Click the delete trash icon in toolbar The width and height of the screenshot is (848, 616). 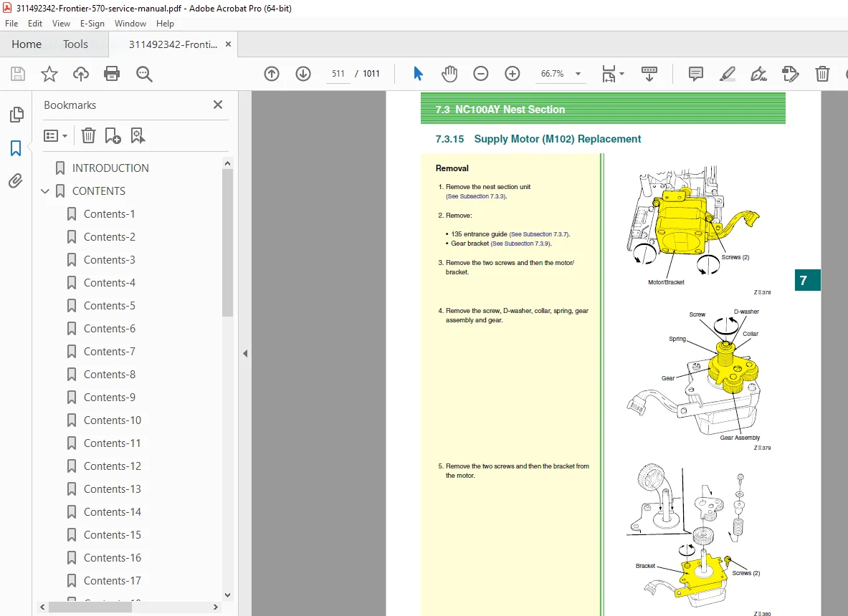(x=822, y=74)
